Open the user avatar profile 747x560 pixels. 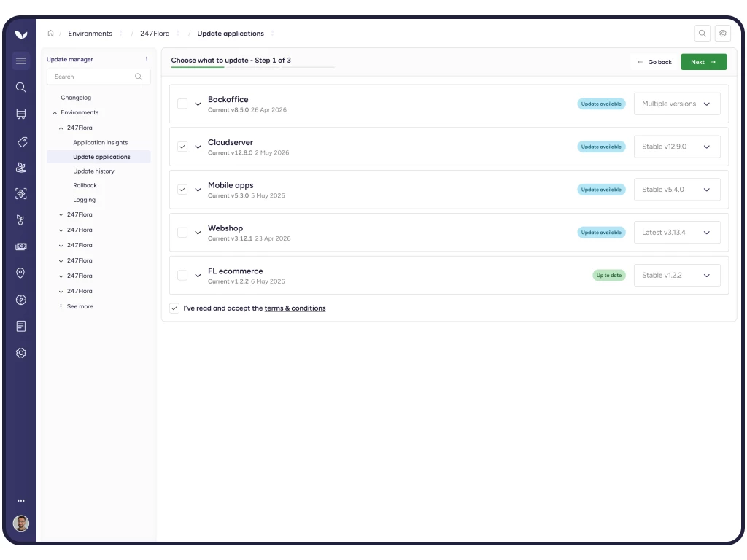click(x=21, y=524)
